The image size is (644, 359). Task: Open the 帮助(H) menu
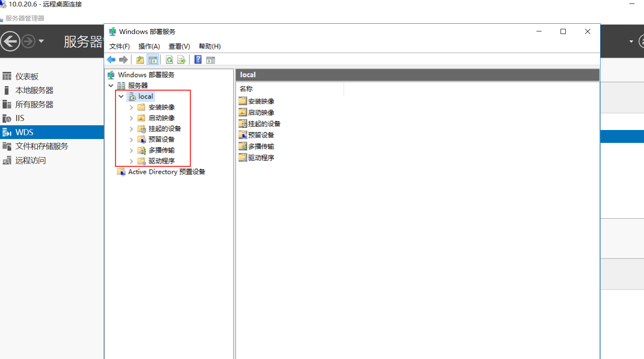pyautogui.click(x=210, y=46)
